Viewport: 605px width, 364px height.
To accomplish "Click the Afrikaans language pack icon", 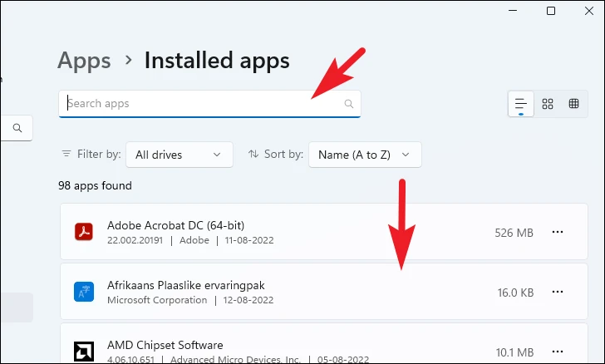I will [x=84, y=292].
